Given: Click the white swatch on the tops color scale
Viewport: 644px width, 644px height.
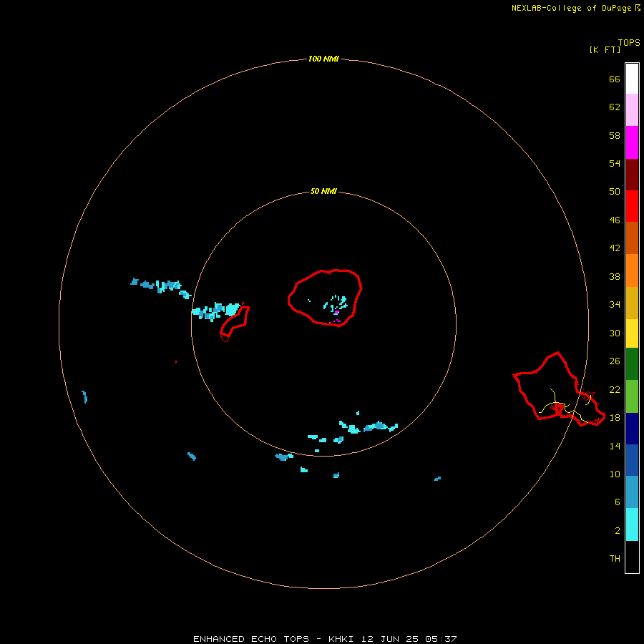Looking at the screenshot, I should [632, 79].
